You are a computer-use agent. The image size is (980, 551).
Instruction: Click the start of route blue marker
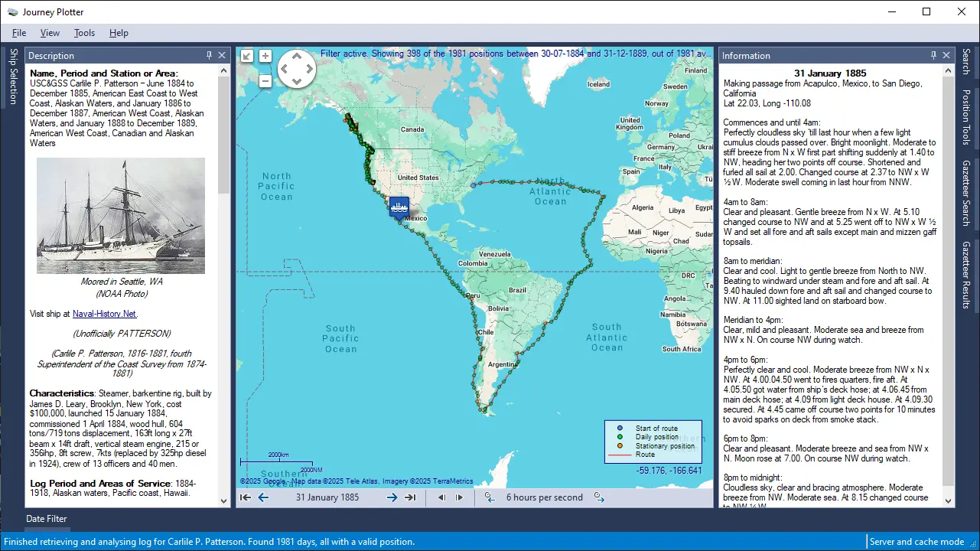(473, 185)
